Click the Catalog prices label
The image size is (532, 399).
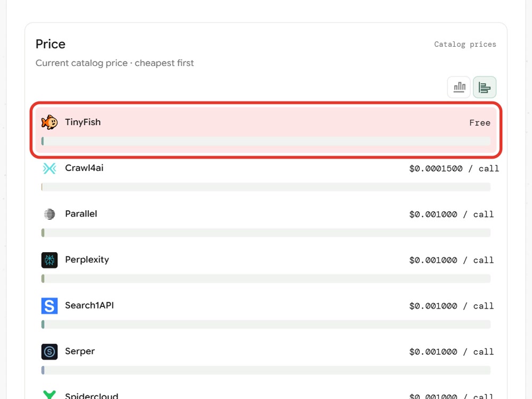pyautogui.click(x=465, y=45)
